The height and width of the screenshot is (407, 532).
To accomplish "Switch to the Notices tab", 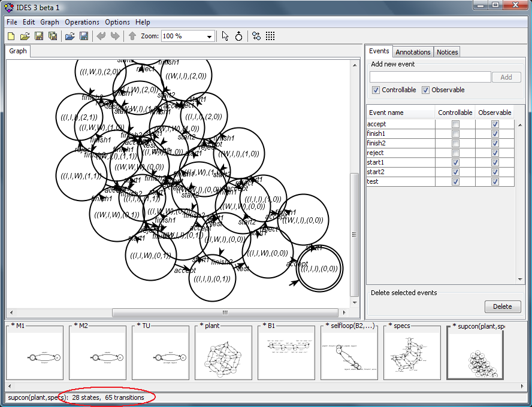I will click(447, 52).
